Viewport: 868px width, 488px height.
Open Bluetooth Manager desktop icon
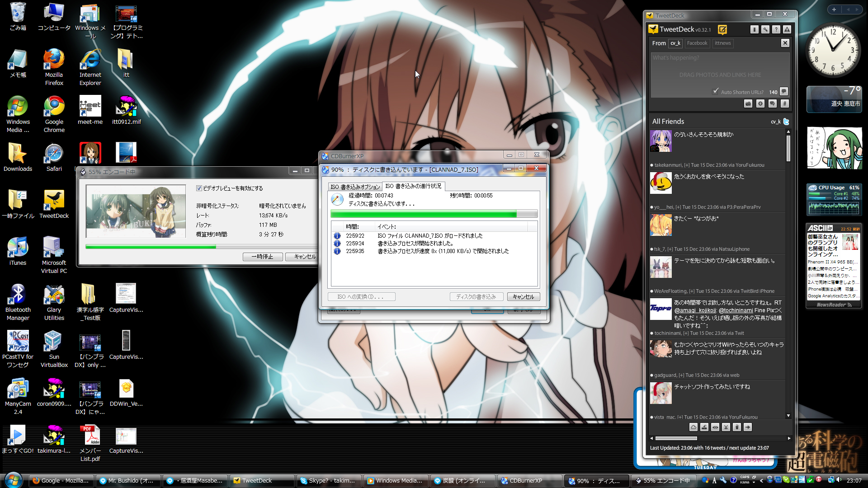tap(18, 302)
